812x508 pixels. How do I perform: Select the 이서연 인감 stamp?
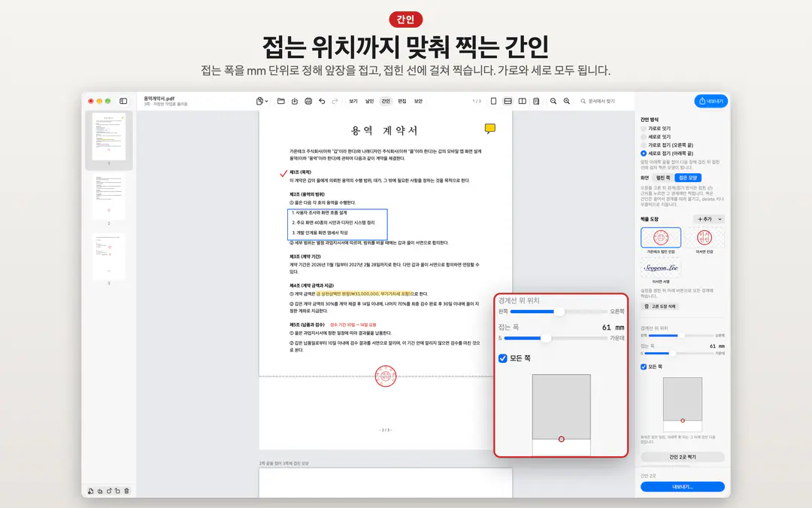pyautogui.click(x=704, y=238)
